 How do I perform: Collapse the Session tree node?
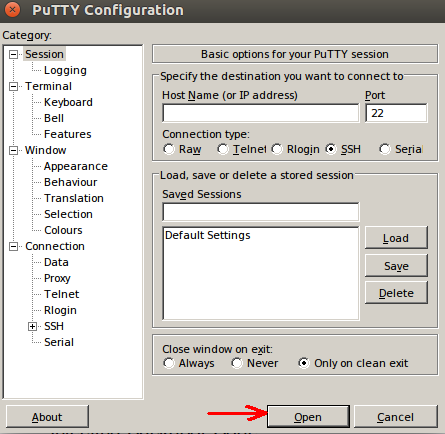(x=13, y=54)
